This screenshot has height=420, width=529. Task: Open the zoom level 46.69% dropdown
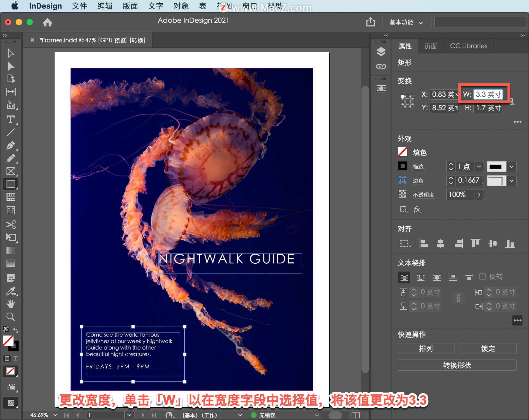55,415
